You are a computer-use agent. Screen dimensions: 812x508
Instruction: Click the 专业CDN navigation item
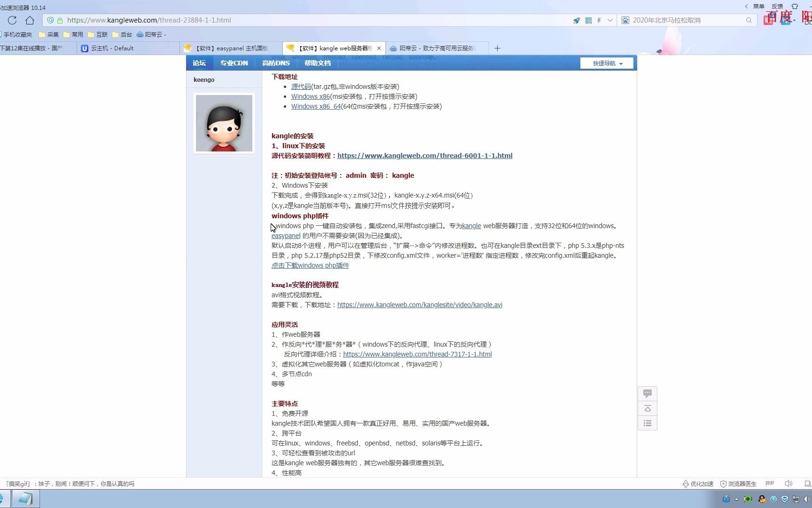pos(234,63)
